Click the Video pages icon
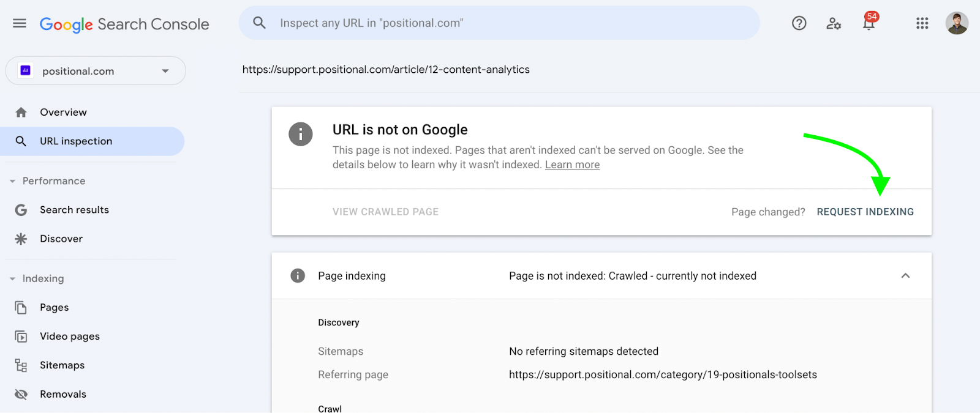Viewport: 980px width, 413px height. (x=21, y=337)
